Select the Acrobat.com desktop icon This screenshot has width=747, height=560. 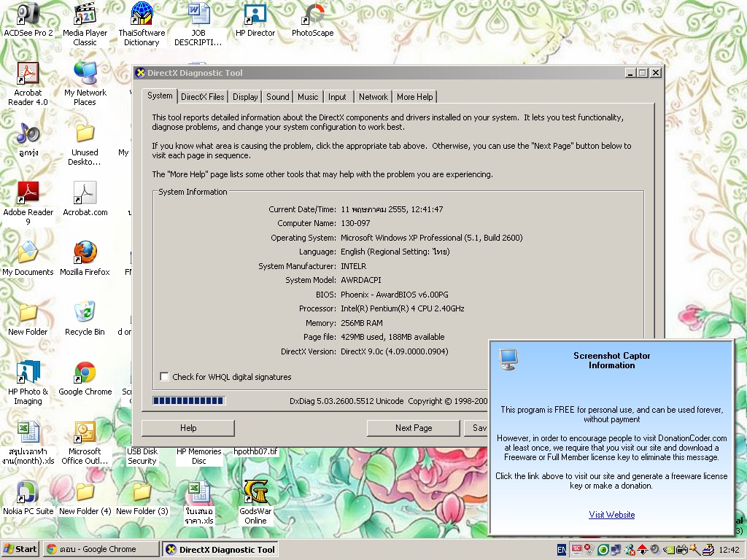85,200
